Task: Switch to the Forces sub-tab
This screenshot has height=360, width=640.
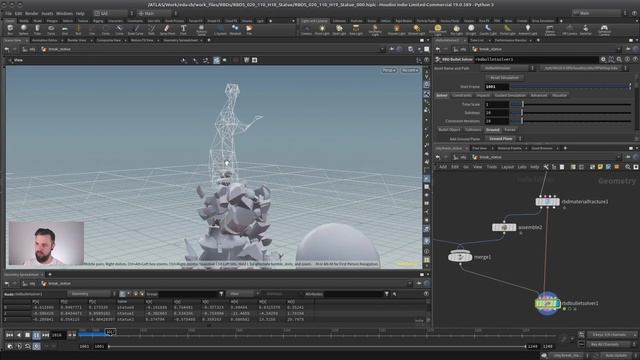Action: point(510,130)
